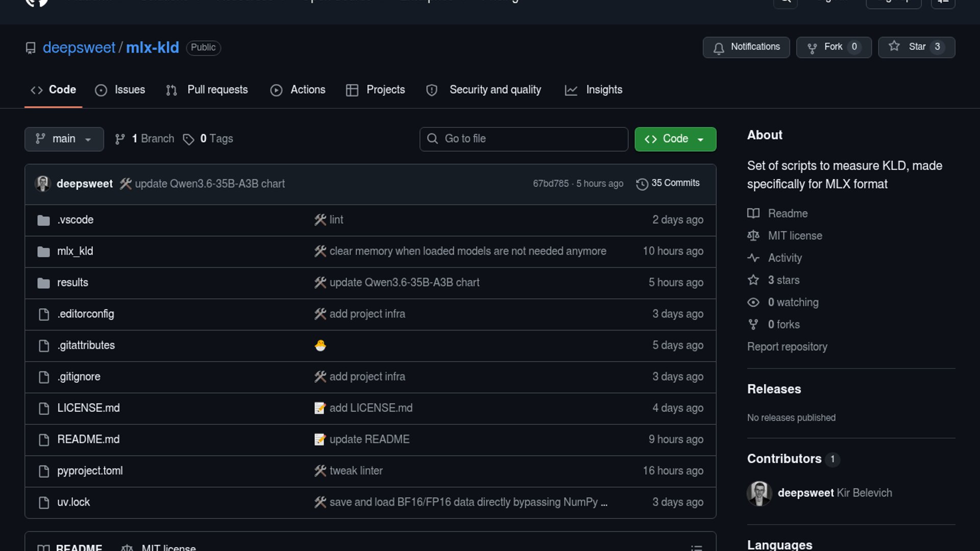This screenshot has width=980, height=551.
Task: Click the Activity pulse icon
Action: coord(753,258)
